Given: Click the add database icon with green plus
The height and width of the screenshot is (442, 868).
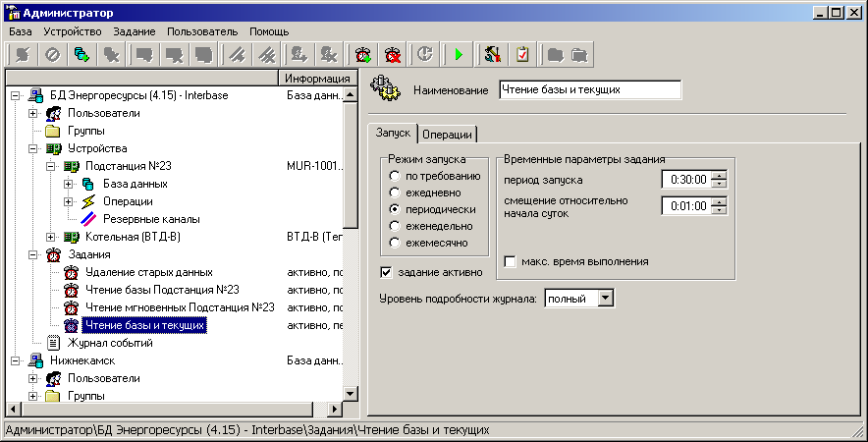Looking at the screenshot, I should tap(81, 55).
